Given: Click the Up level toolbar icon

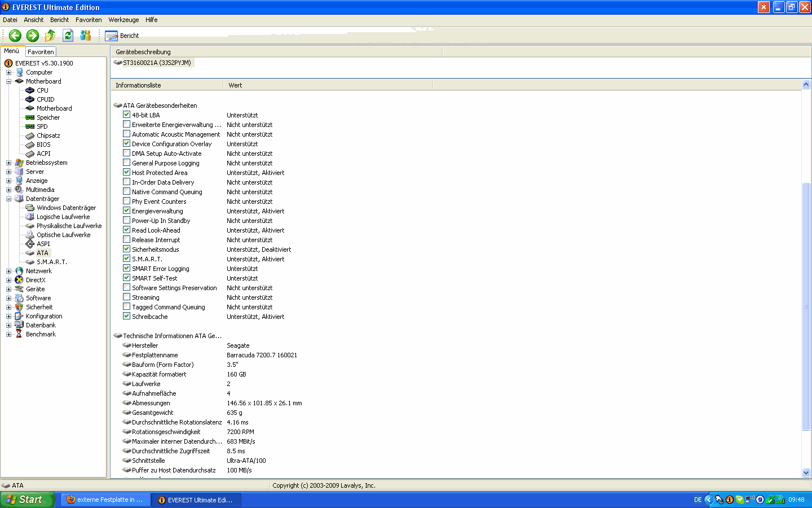Looking at the screenshot, I should [50, 36].
